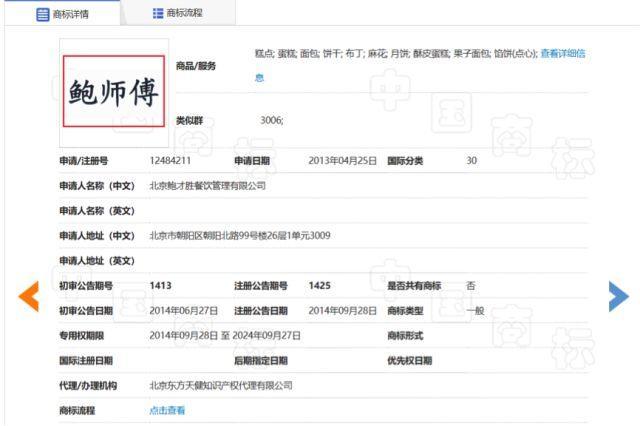640x426 pixels.
Task: Select preliminary announcement issue 1413
Action: click(x=160, y=286)
